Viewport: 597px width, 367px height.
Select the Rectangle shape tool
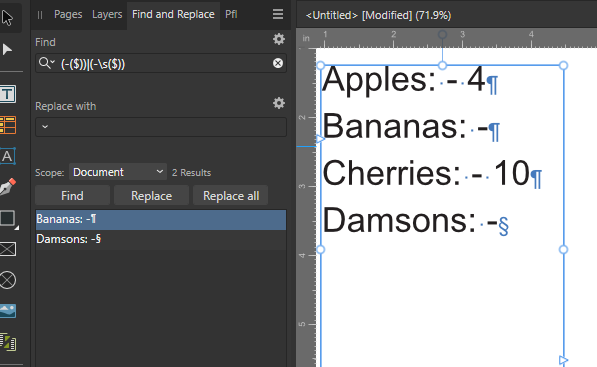coord(8,218)
